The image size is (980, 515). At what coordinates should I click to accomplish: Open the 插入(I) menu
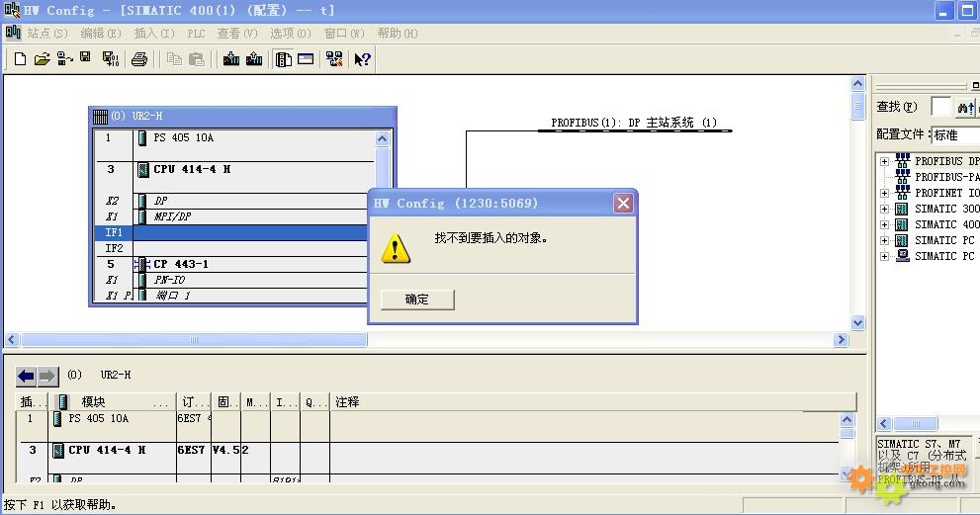tap(154, 34)
